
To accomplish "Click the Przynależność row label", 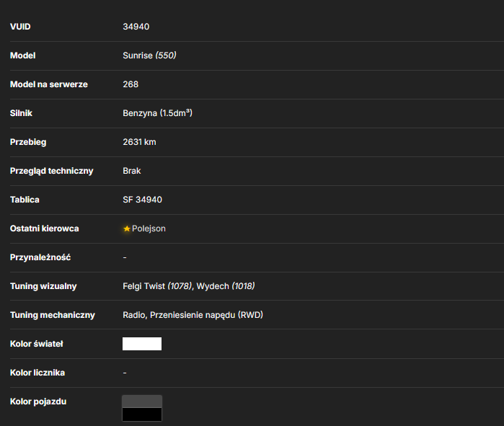I will click(x=40, y=257).
